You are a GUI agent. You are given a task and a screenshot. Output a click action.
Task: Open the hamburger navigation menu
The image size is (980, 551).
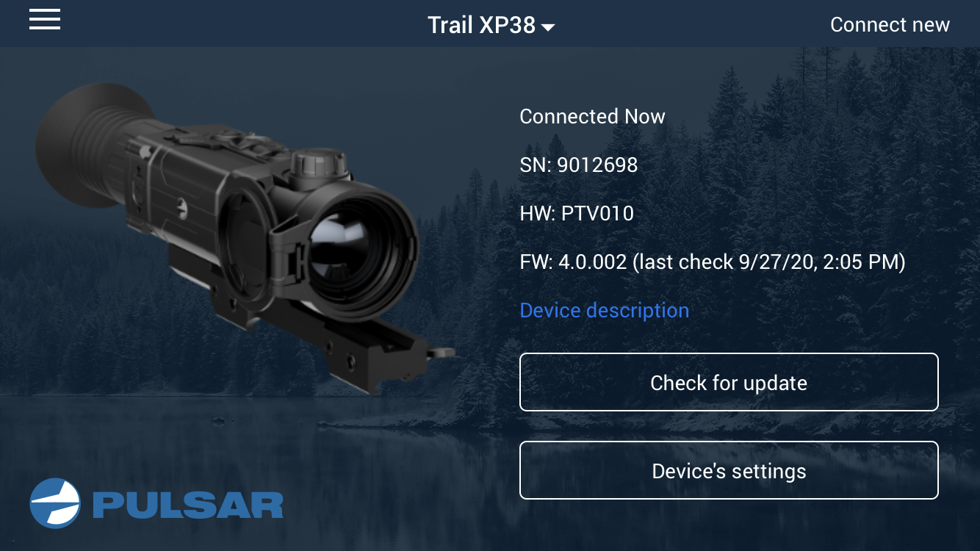pos(45,20)
